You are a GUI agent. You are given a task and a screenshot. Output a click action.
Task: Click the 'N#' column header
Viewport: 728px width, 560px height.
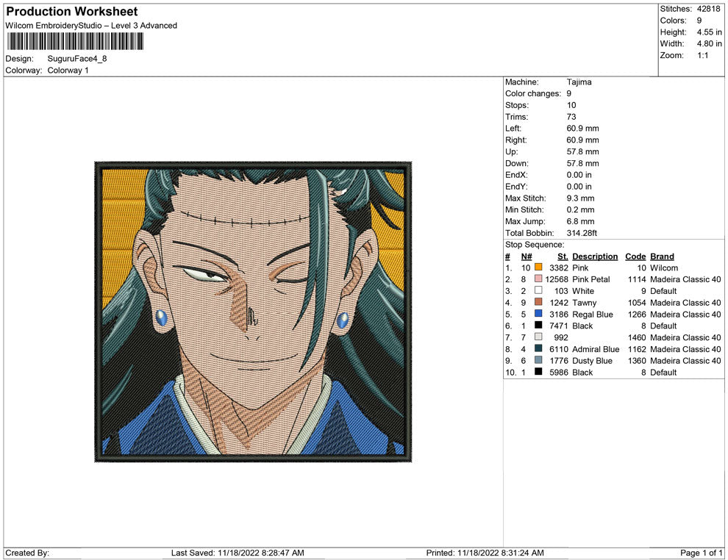point(526,256)
